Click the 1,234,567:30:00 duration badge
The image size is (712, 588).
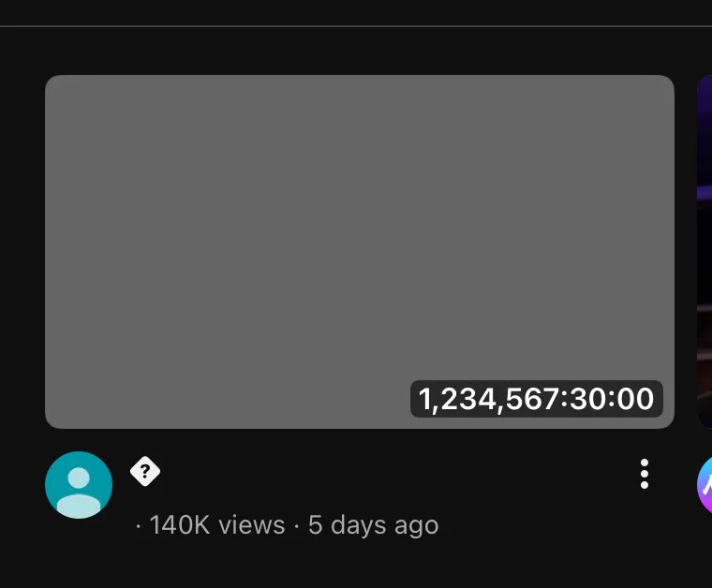(x=536, y=399)
